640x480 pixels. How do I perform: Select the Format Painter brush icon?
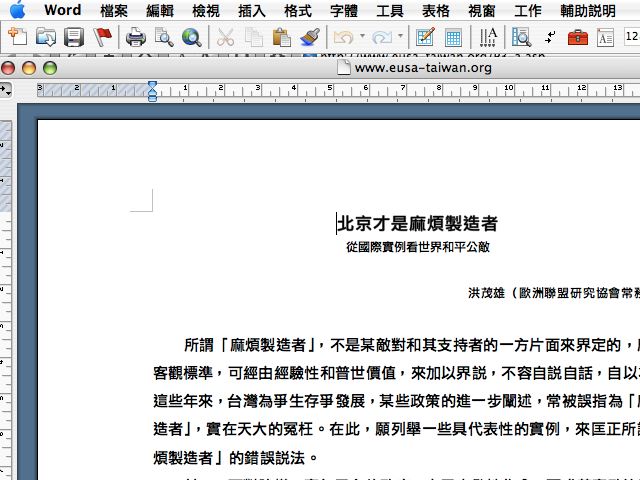310,37
